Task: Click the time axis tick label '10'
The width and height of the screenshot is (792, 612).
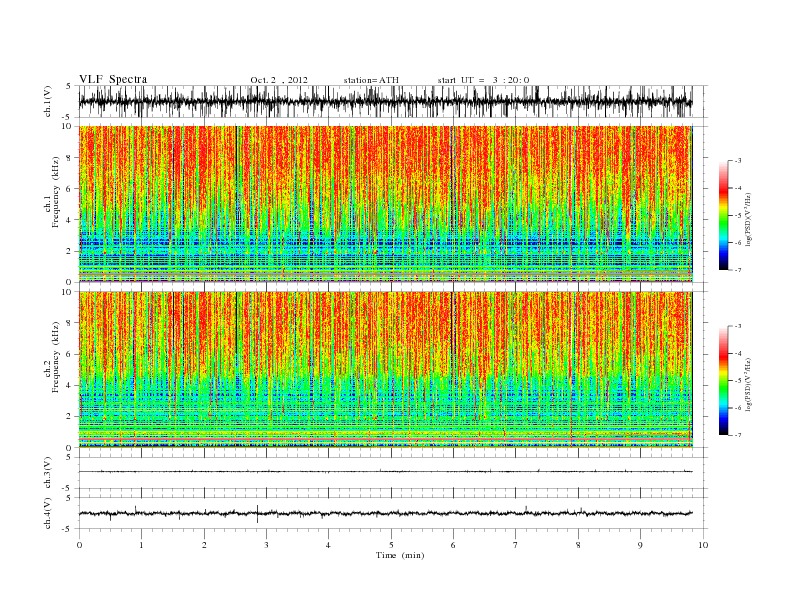Action: pyautogui.click(x=703, y=545)
